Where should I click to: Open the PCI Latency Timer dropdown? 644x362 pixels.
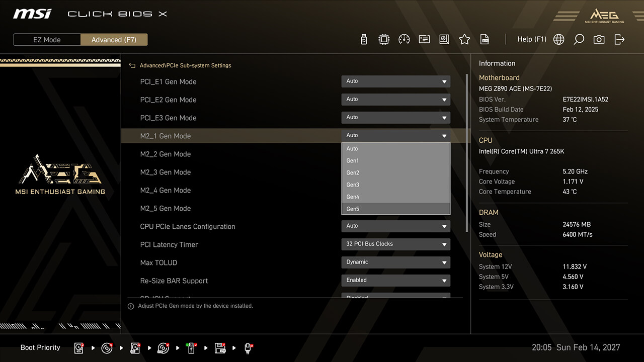pos(395,244)
